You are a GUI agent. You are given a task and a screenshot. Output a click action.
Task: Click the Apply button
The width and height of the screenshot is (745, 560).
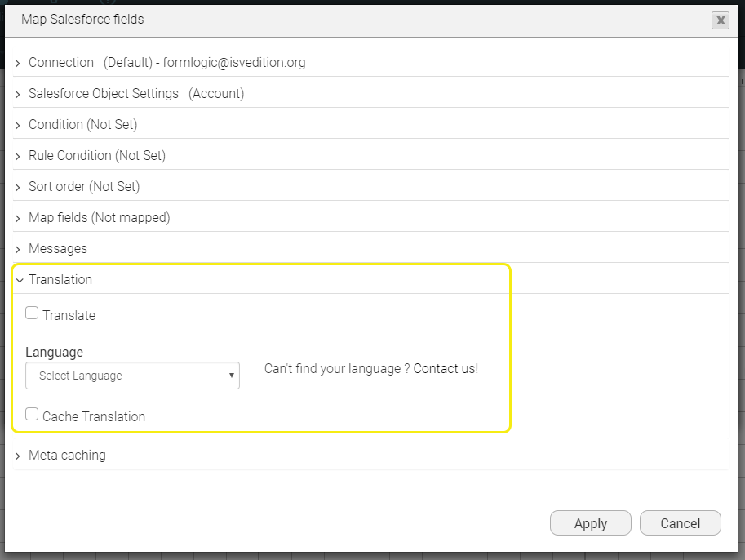pyautogui.click(x=590, y=522)
